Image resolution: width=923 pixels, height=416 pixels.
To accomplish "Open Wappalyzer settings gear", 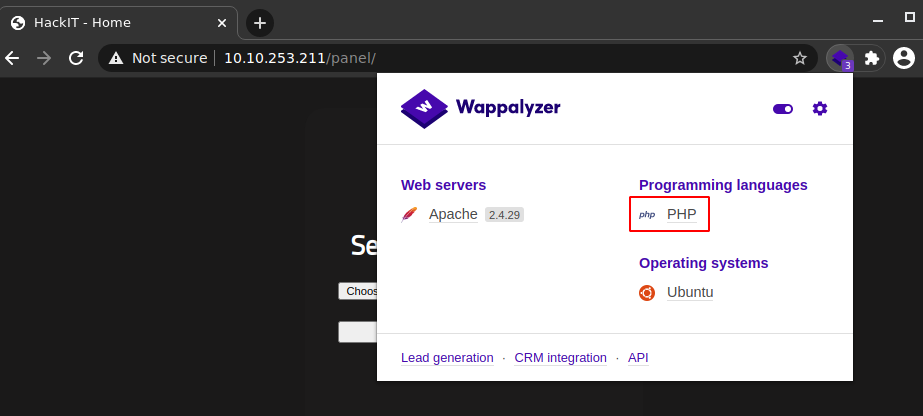I will (819, 108).
